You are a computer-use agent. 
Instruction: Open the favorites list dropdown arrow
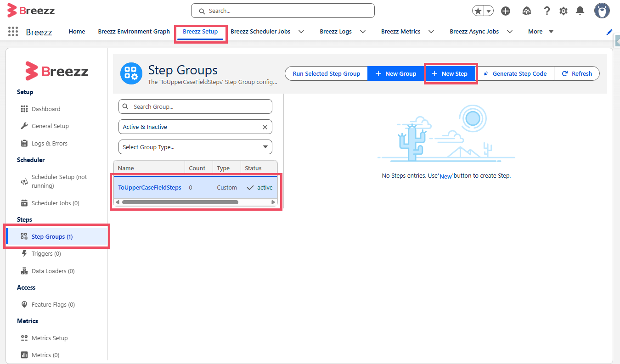pyautogui.click(x=489, y=11)
